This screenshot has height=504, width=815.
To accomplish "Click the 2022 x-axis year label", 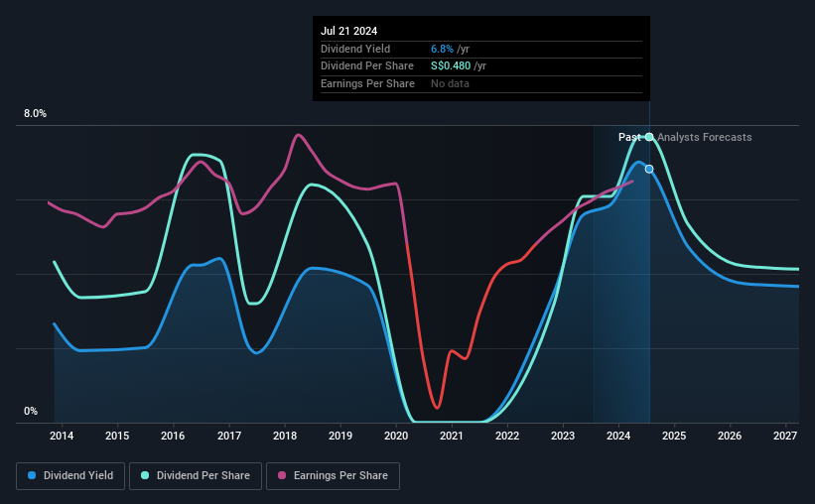I will [x=507, y=436].
